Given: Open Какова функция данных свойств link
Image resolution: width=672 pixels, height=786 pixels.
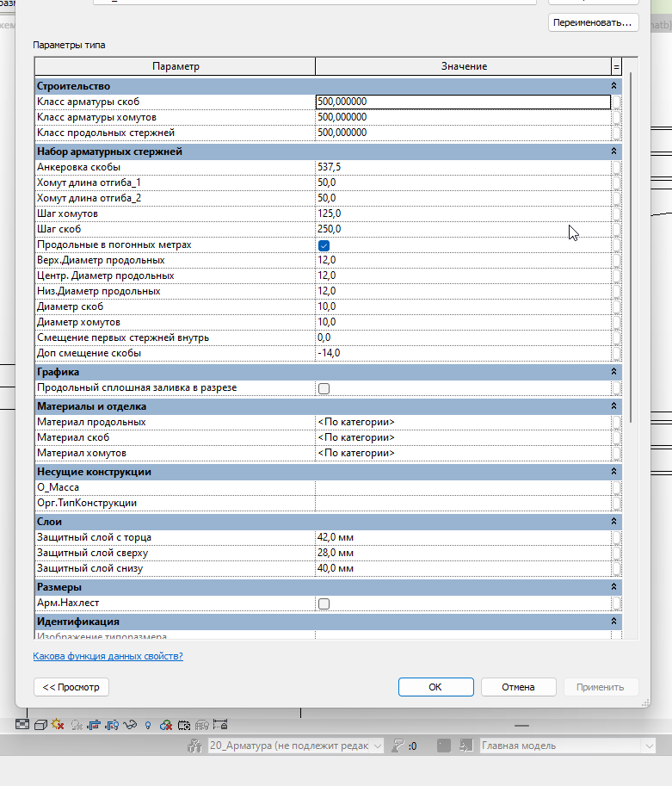Looking at the screenshot, I should click(x=108, y=656).
